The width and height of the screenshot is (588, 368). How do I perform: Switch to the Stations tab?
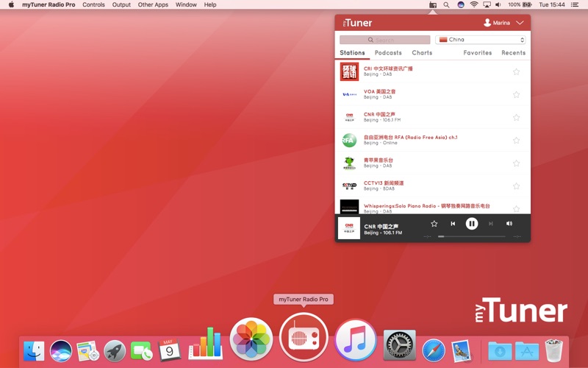coord(352,53)
